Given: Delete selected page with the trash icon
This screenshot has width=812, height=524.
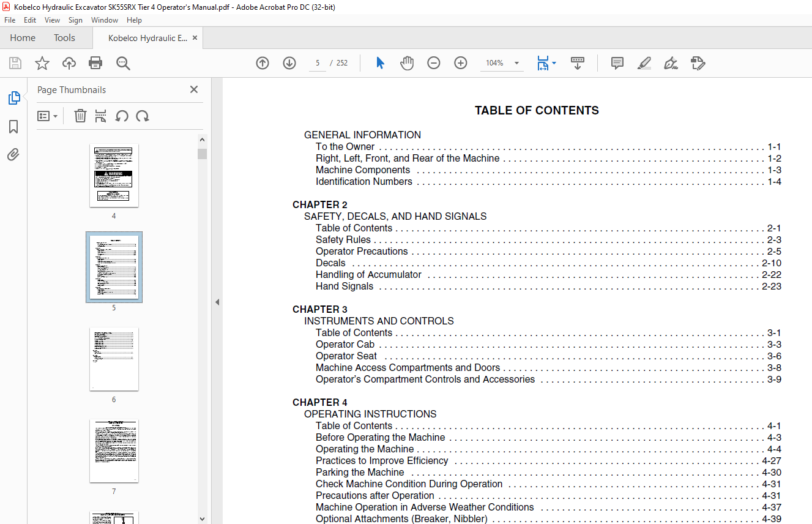Looking at the screenshot, I should point(80,116).
